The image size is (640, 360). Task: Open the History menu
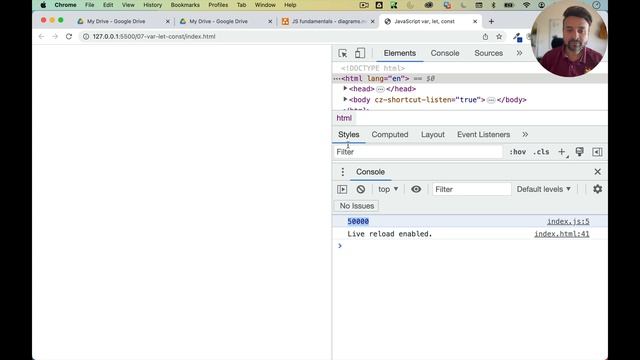[153, 5]
